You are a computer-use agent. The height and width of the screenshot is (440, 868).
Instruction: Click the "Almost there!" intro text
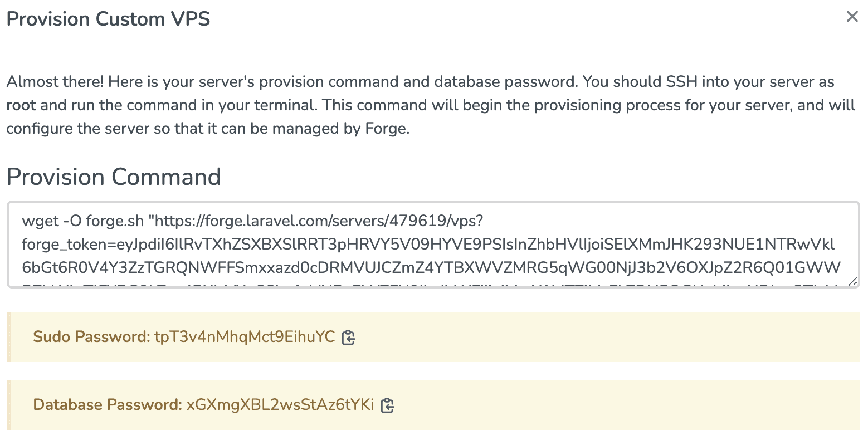[55, 82]
